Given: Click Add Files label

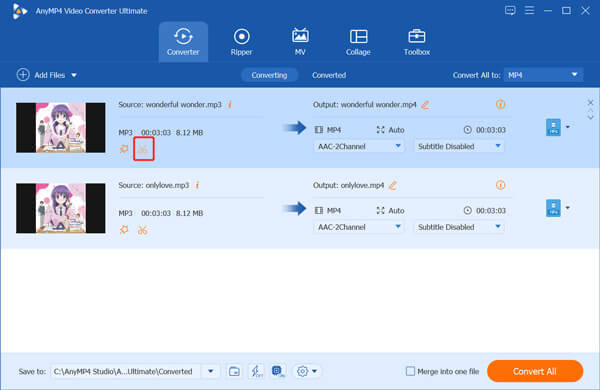Looking at the screenshot, I should coord(50,75).
